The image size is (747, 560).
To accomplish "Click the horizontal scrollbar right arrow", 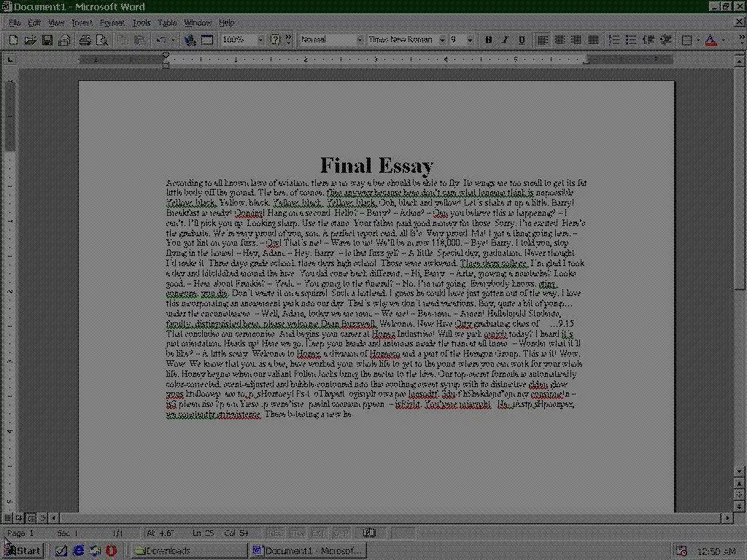I will (x=728, y=517).
